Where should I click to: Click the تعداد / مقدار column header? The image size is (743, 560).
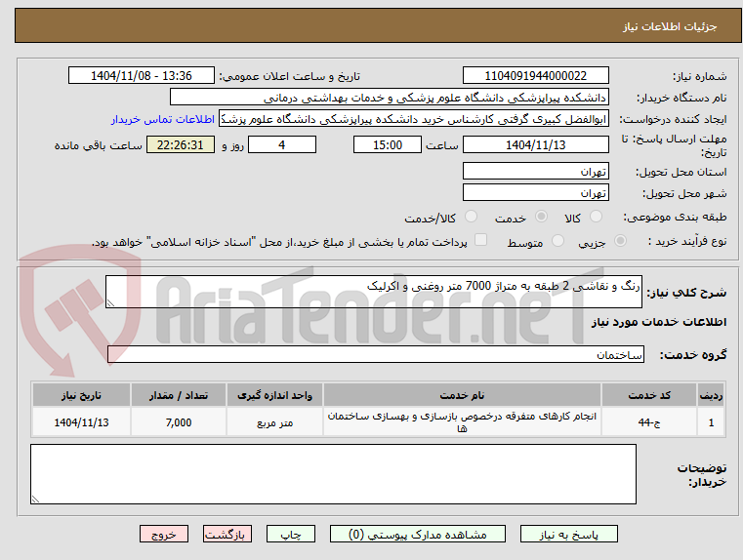[x=179, y=395]
